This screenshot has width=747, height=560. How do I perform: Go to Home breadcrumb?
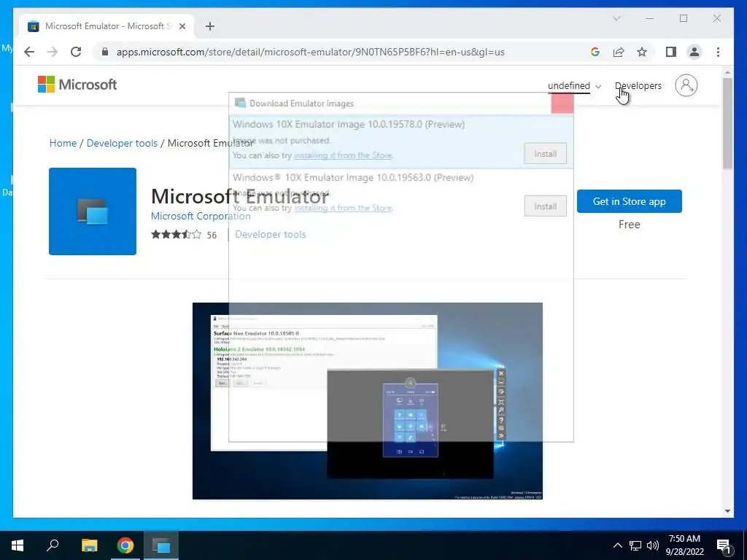[63, 143]
